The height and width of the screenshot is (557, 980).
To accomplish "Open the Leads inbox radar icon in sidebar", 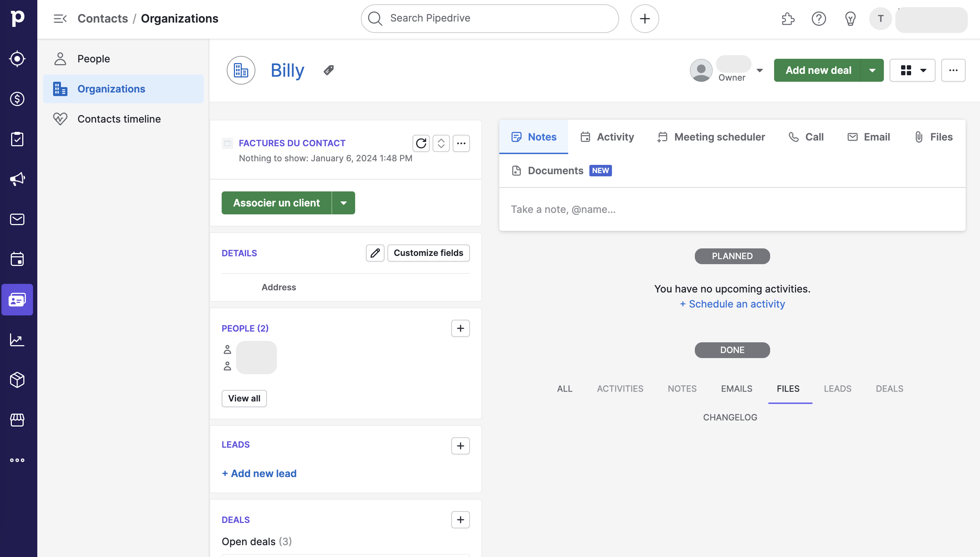I will 17,59.
